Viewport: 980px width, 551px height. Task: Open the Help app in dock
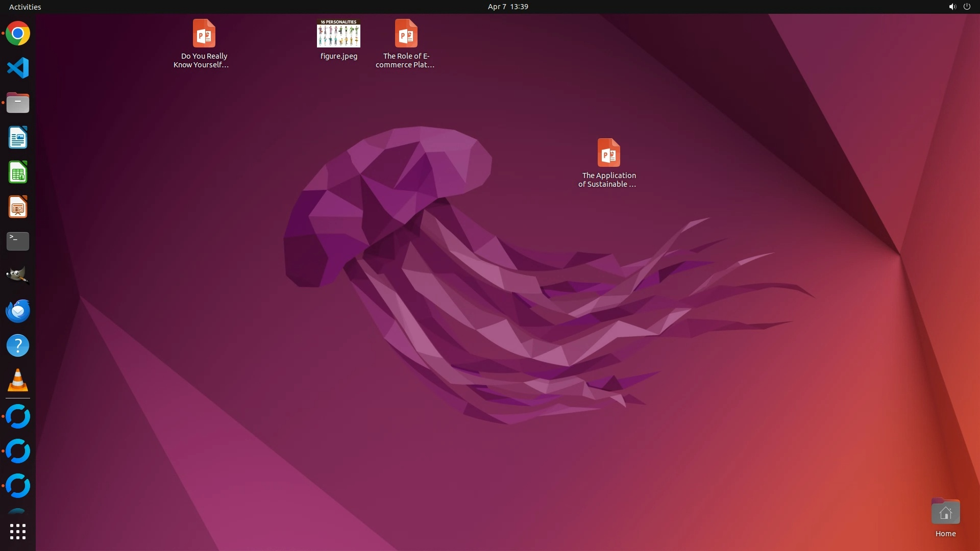pyautogui.click(x=18, y=345)
